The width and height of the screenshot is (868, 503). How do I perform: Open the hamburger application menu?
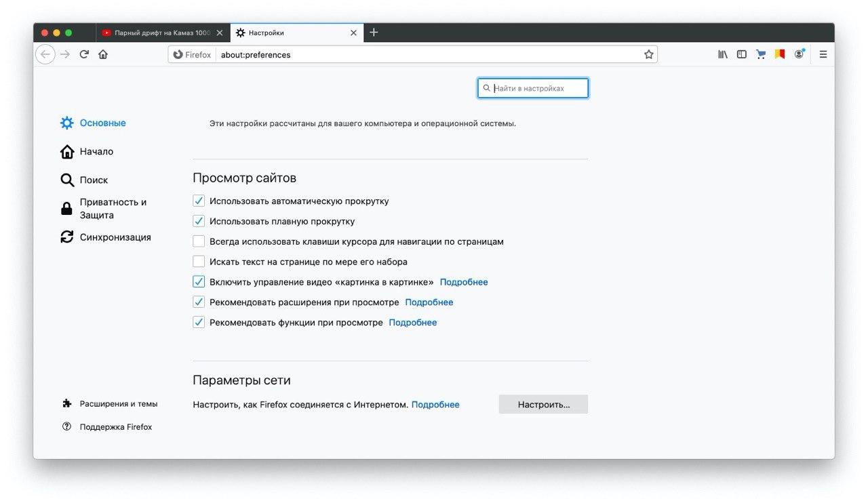tap(823, 54)
